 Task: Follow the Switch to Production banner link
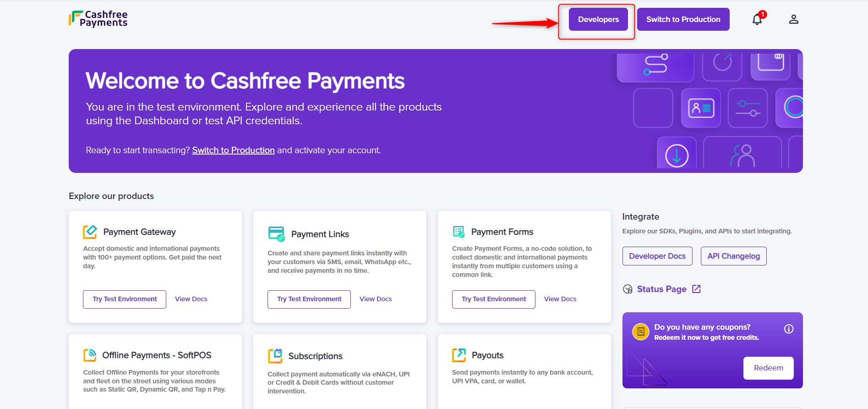[x=233, y=150]
